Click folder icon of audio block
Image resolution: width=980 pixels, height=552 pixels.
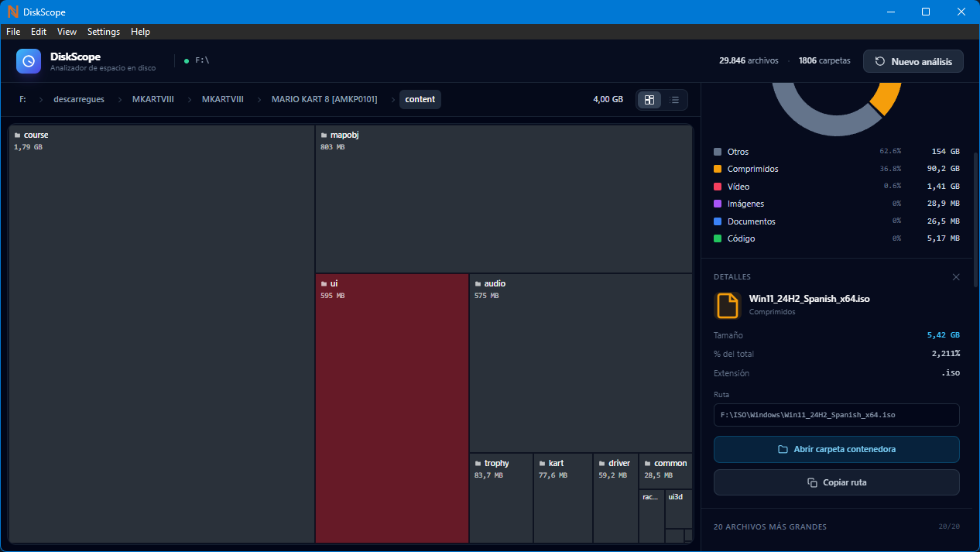click(478, 284)
